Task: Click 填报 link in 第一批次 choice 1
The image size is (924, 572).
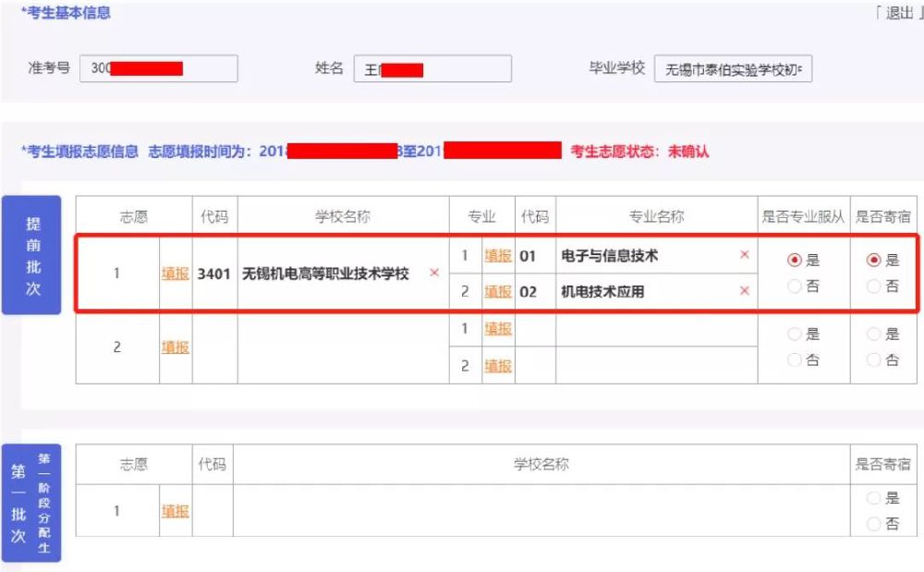Action: coord(175,511)
